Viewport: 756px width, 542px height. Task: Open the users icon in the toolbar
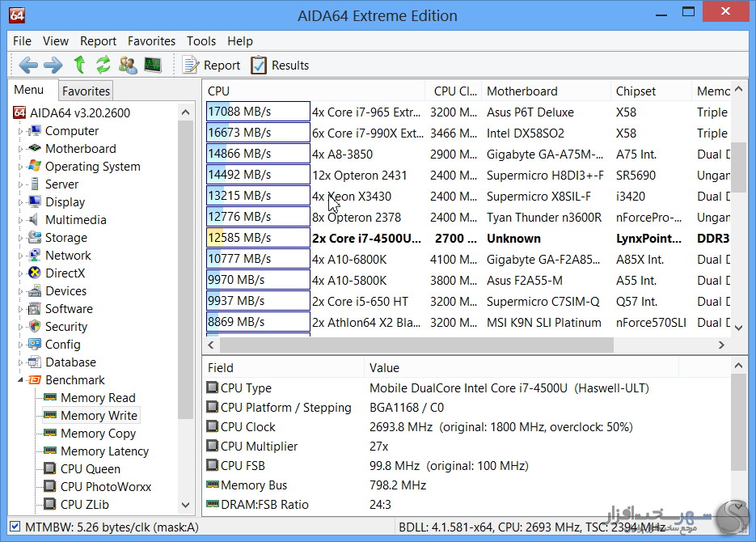point(128,66)
